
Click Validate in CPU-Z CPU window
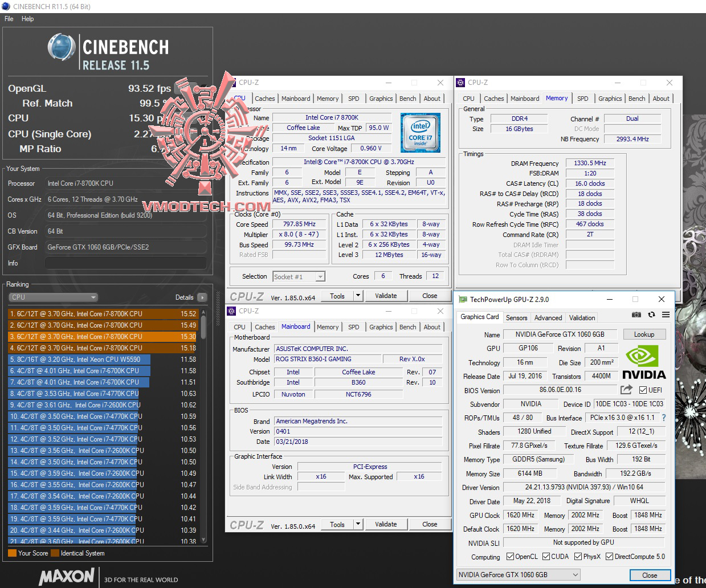(x=386, y=296)
